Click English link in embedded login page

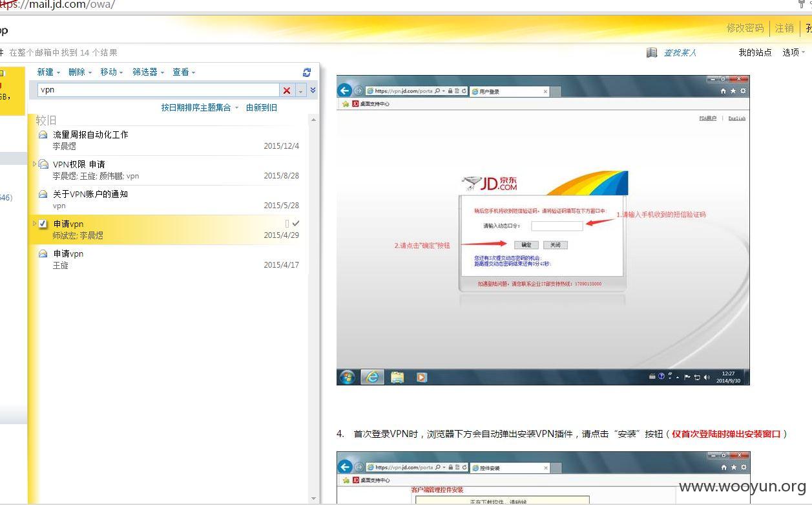(x=736, y=118)
